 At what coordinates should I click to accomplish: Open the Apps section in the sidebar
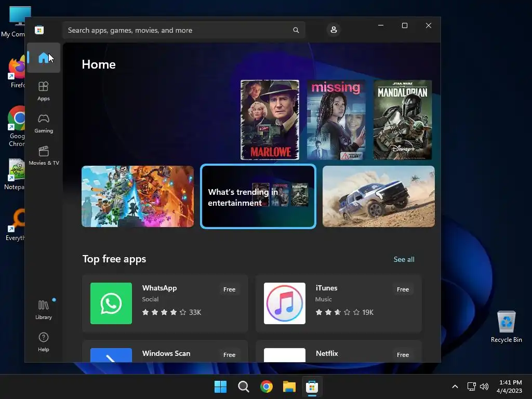click(x=44, y=91)
